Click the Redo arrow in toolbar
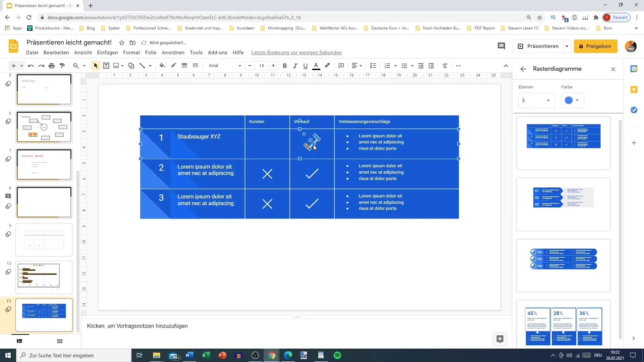 (x=41, y=66)
